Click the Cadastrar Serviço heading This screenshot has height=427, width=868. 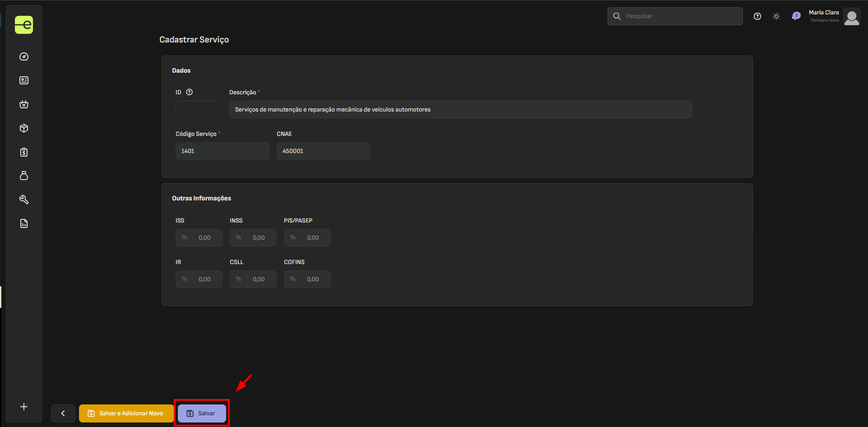click(194, 40)
